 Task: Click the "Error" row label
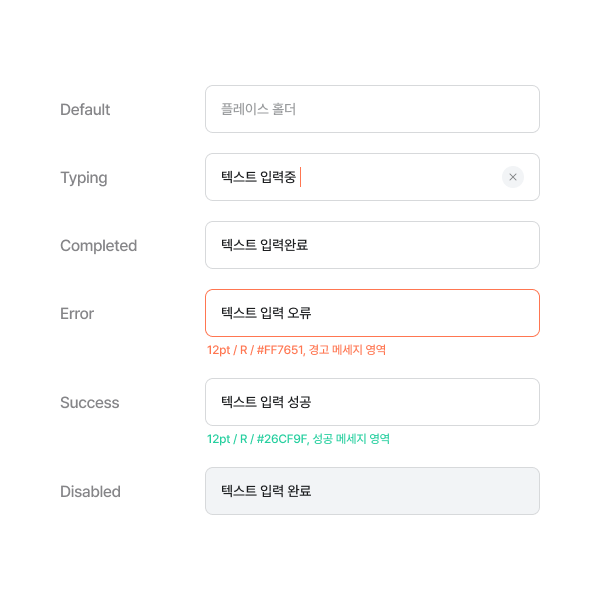tap(77, 314)
